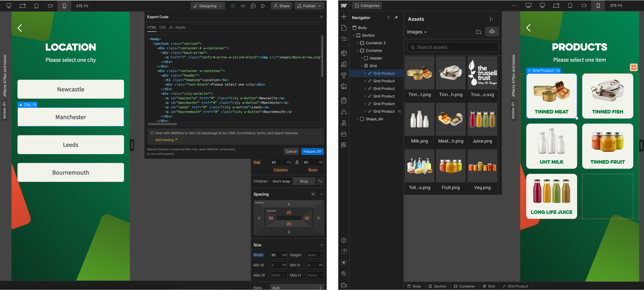This screenshot has height=290, width=644.
Task: Open the comments speech bubble icon
Action: click(x=253, y=6)
